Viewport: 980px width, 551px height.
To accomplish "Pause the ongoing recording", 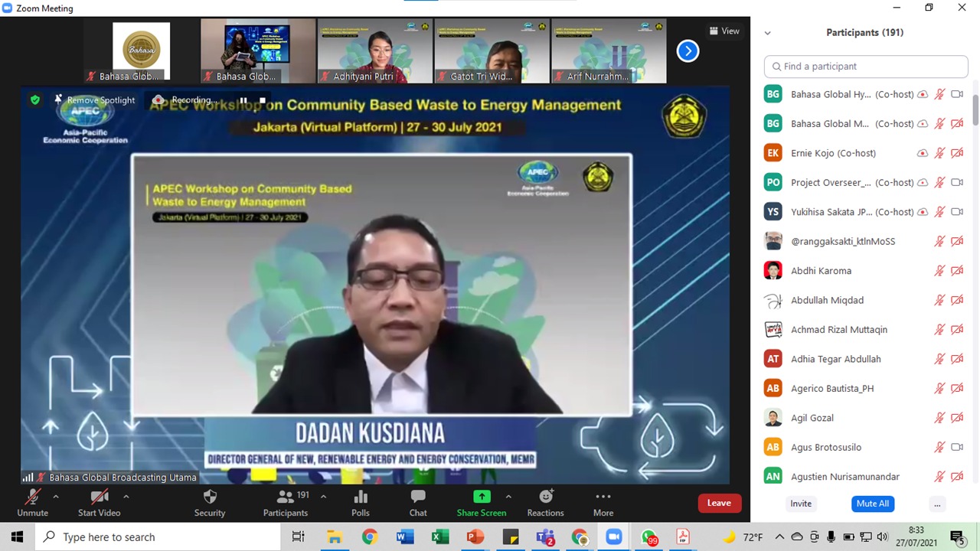I will 243,100.
